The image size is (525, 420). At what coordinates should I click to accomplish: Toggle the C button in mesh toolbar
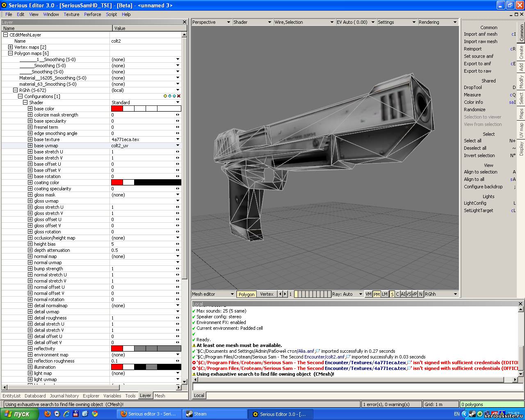pos(397,294)
